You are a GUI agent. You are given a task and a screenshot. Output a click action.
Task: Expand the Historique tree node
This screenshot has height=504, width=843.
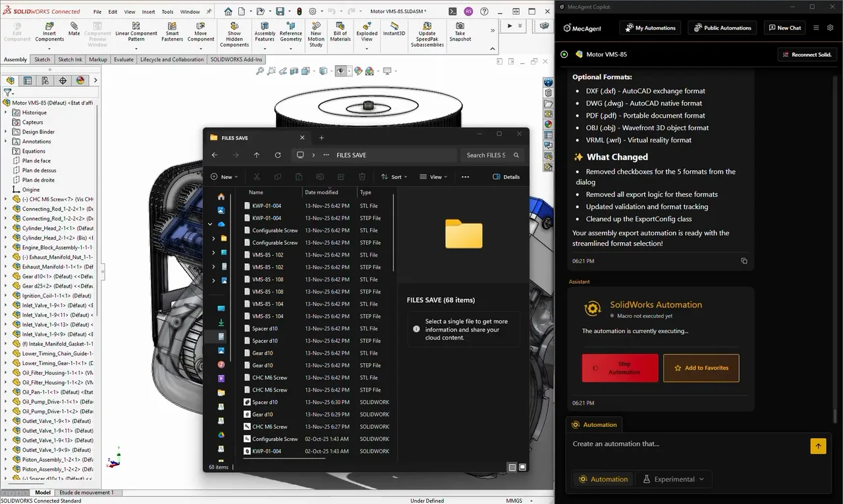click(x=6, y=113)
